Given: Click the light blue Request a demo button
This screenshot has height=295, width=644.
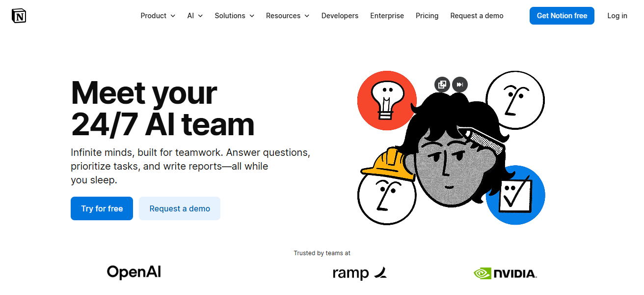Looking at the screenshot, I should tap(180, 208).
